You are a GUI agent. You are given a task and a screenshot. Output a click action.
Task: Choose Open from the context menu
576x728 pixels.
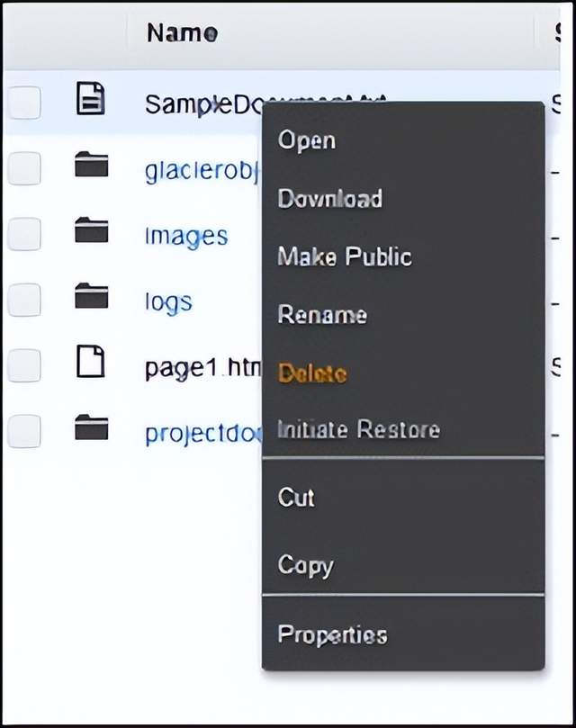[x=307, y=140]
